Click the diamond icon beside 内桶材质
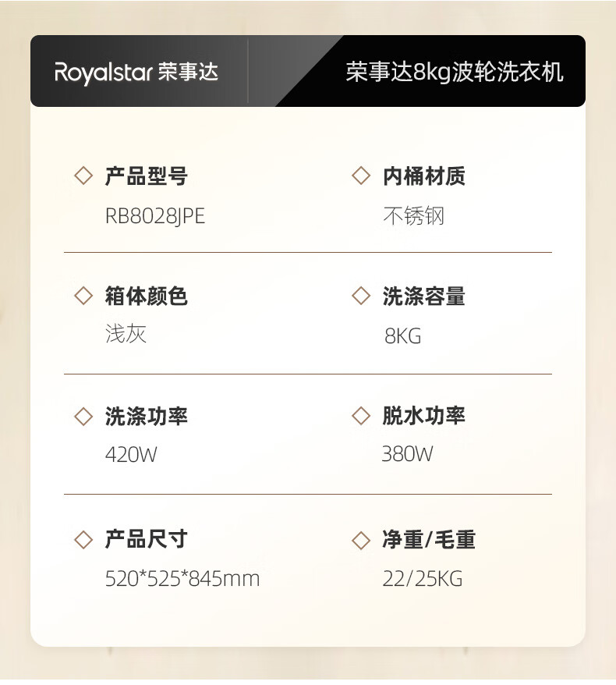Screen dimensions: 616x685 coord(360,176)
